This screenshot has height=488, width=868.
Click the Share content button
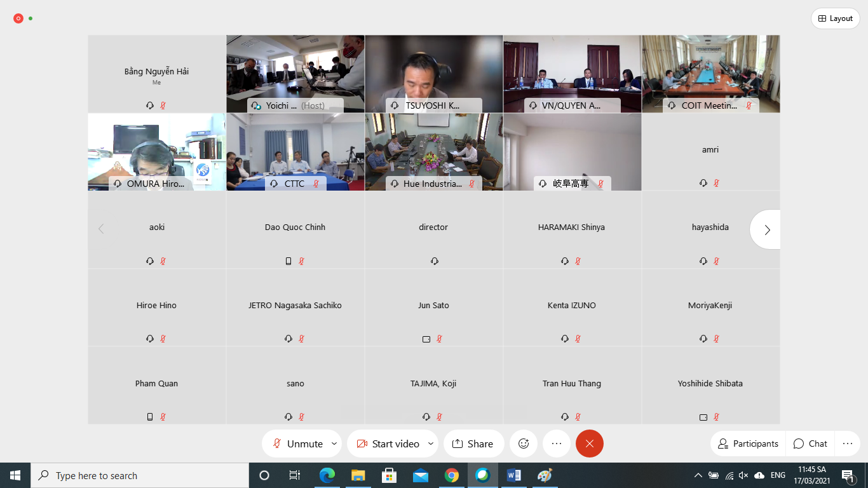[473, 444]
